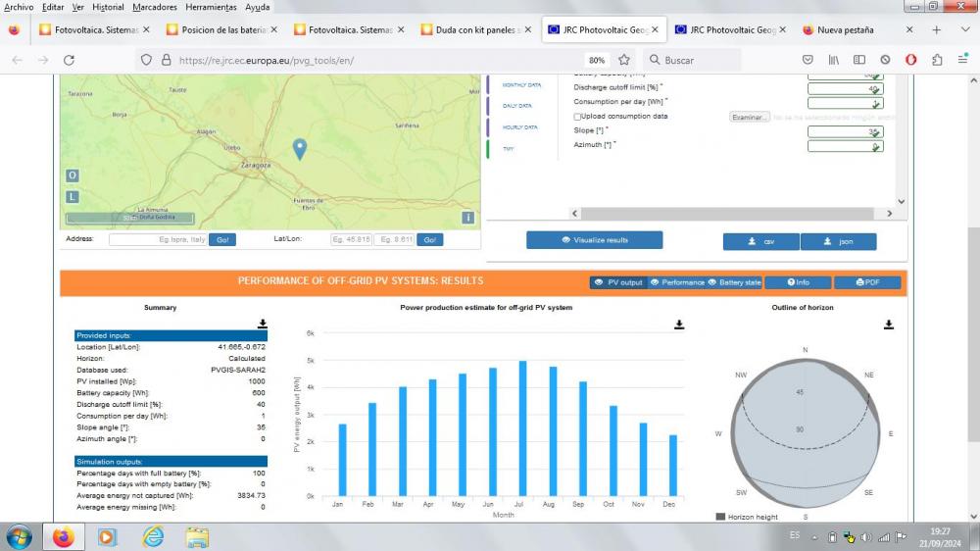The height and width of the screenshot is (551, 980).
Task: Click Examinar file browse button
Action: click(750, 118)
